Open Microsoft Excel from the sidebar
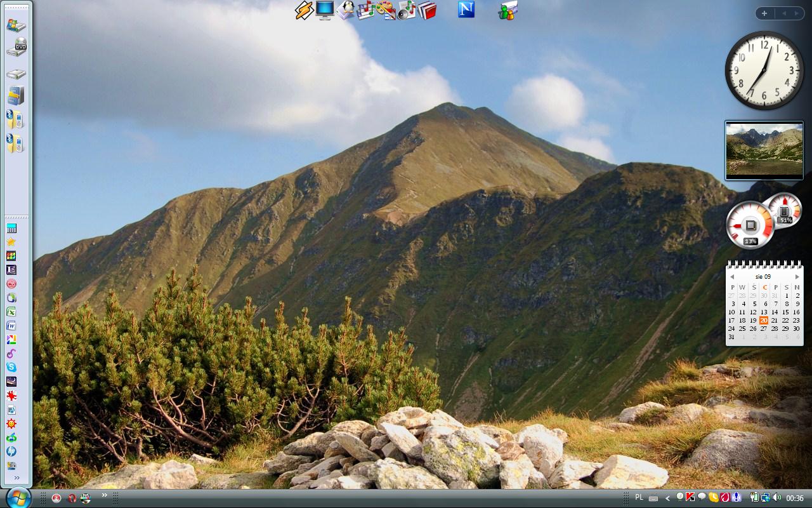This screenshot has width=812, height=508. coord(11,312)
